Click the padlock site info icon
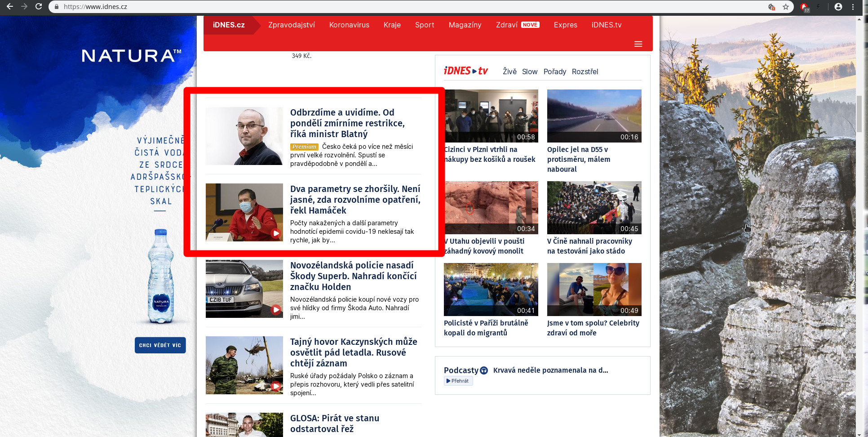Viewport: 868px width, 437px height. pyautogui.click(x=57, y=7)
